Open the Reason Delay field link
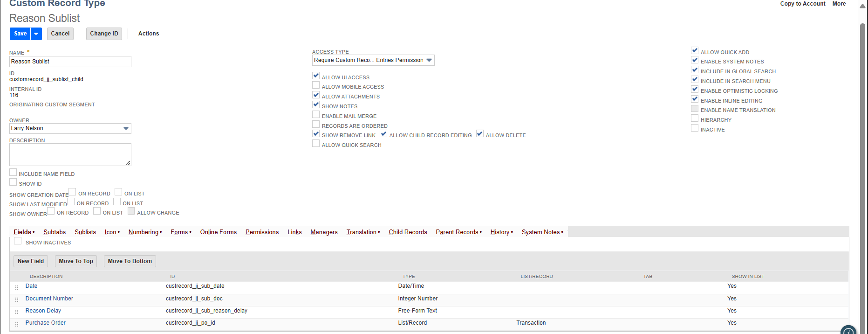 (43, 311)
